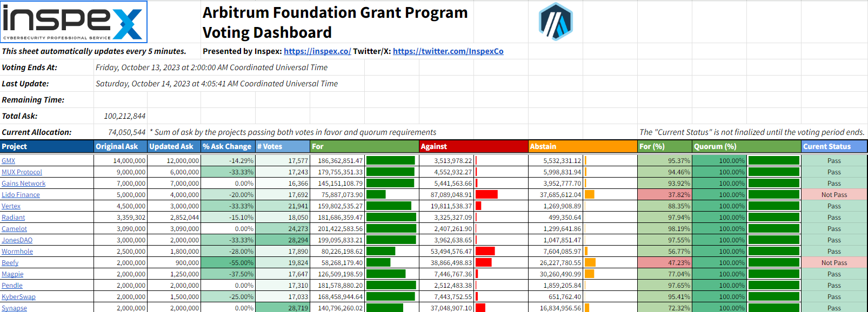Click the Voting Ends At date cell
The height and width of the screenshot is (312, 868).
pos(211,67)
